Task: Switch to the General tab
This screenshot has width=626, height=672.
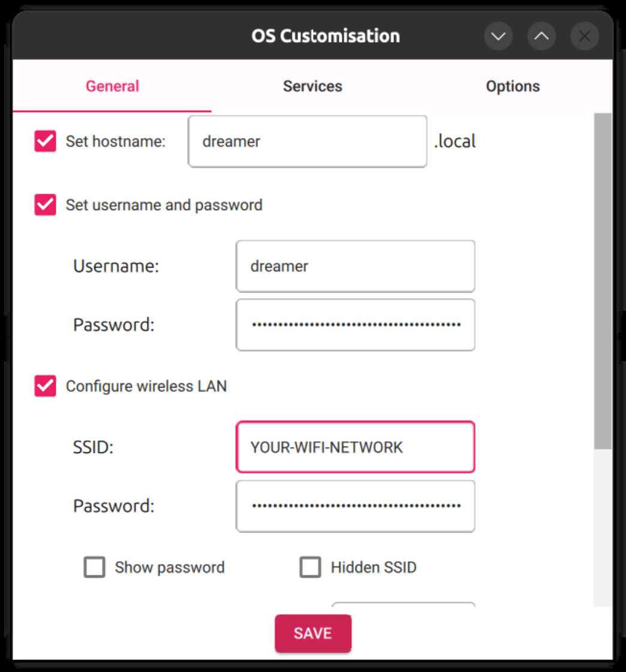Action: coord(112,86)
